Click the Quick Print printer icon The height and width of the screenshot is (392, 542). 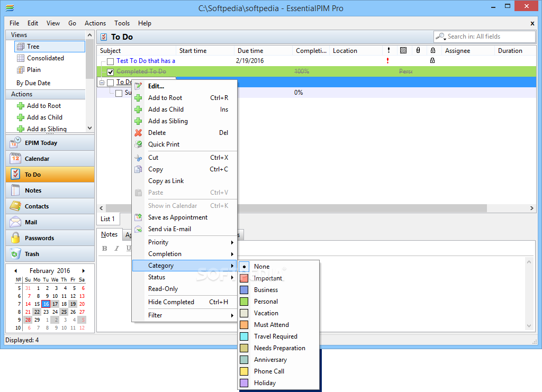(x=138, y=144)
